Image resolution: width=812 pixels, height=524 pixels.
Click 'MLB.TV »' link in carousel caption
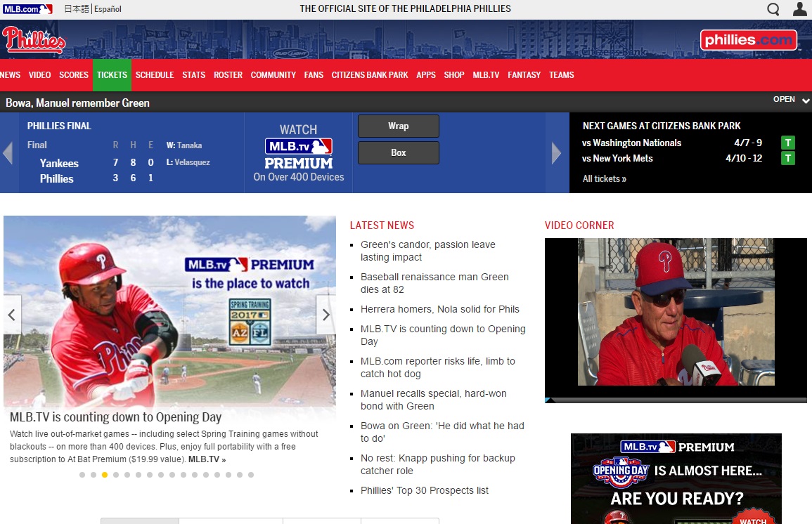coord(207,459)
